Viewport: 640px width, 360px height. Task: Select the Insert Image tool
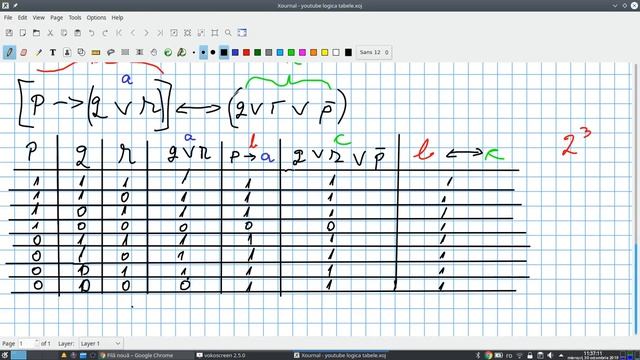(x=67, y=52)
